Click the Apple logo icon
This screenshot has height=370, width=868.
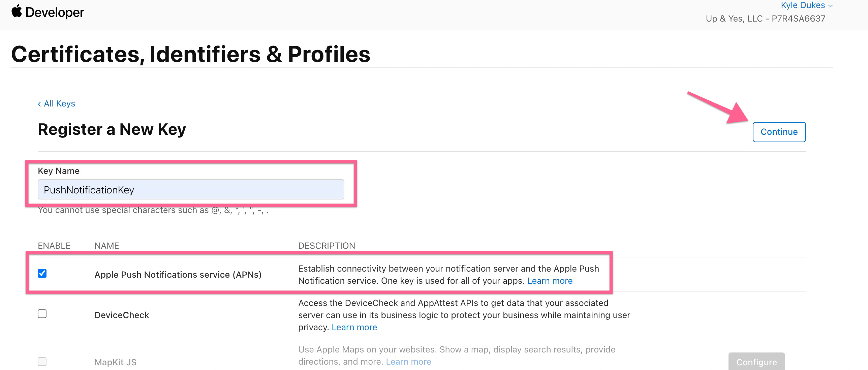(17, 11)
